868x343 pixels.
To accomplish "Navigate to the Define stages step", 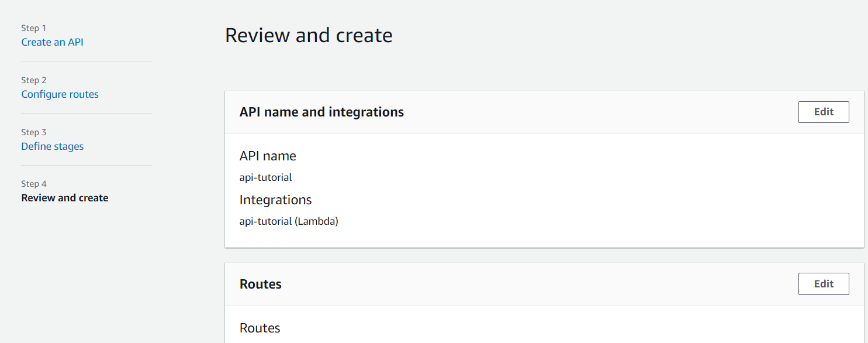I will (53, 146).
